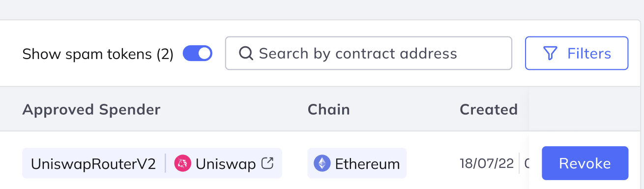Toggle the Show spam tokens switch
The width and height of the screenshot is (644, 189).
(x=198, y=53)
